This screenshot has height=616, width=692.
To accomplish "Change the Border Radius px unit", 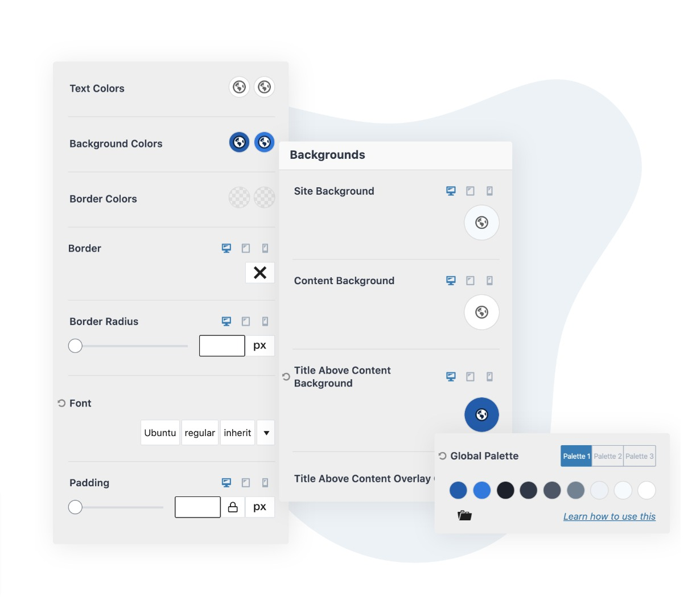I will pos(260,346).
